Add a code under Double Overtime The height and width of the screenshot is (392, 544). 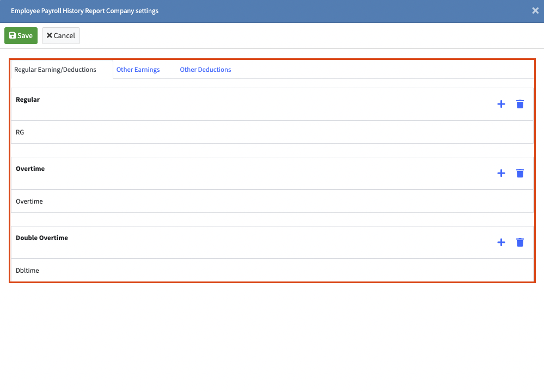(501, 242)
